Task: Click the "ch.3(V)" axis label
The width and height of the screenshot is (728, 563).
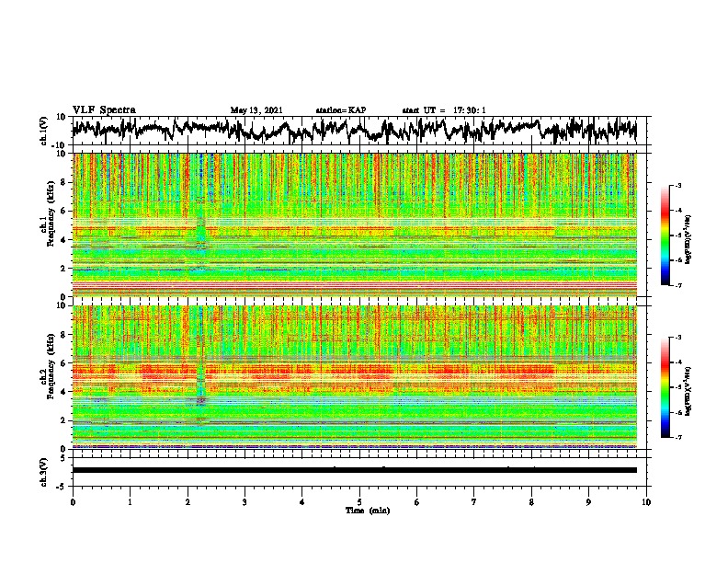Action: click(x=44, y=472)
